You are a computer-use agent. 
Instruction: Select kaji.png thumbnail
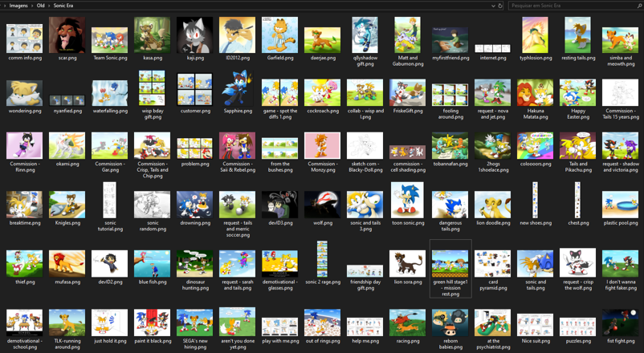tap(194, 34)
